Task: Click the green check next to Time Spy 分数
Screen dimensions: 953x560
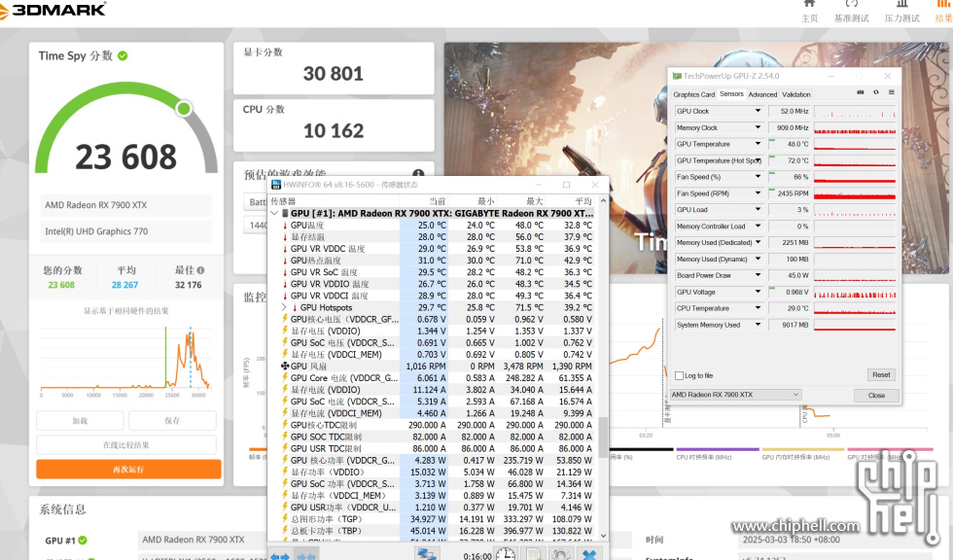Action: coord(123,55)
